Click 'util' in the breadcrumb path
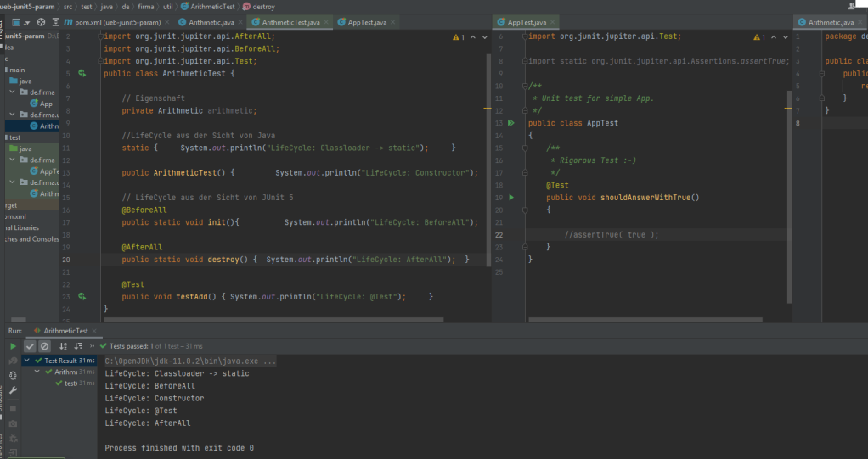 tap(169, 7)
